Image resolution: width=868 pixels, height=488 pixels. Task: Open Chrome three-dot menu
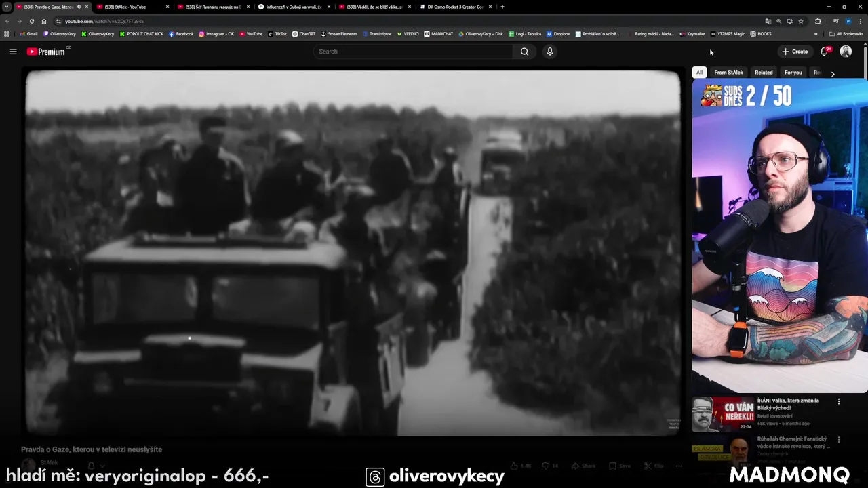pos(860,21)
